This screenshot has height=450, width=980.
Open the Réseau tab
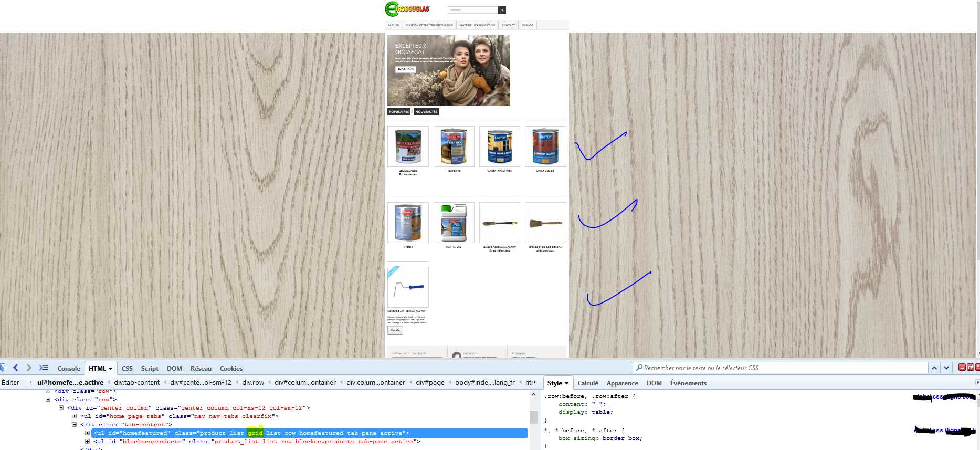(x=201, y=369)
